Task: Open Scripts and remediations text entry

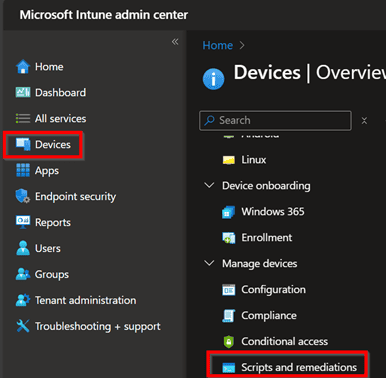Action: 299,367
